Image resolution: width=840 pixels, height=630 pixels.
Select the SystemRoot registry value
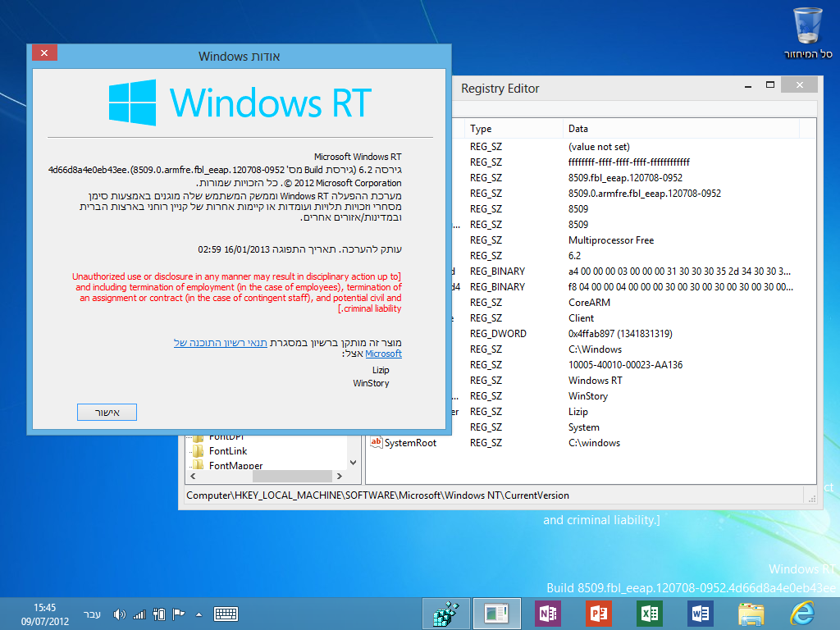(x=410, y=443)
